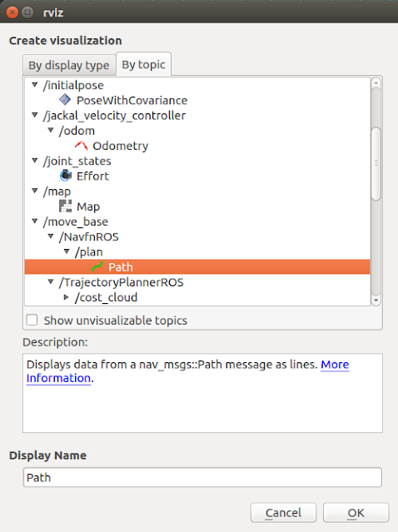
Task: Click the Effort joint icon
Action: pos(66,176)
